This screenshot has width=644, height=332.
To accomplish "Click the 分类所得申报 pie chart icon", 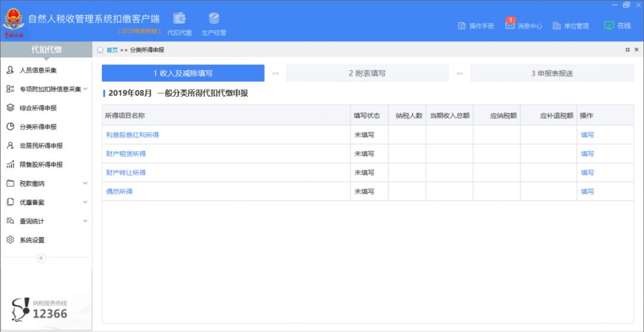I will [x=10, y=127].
